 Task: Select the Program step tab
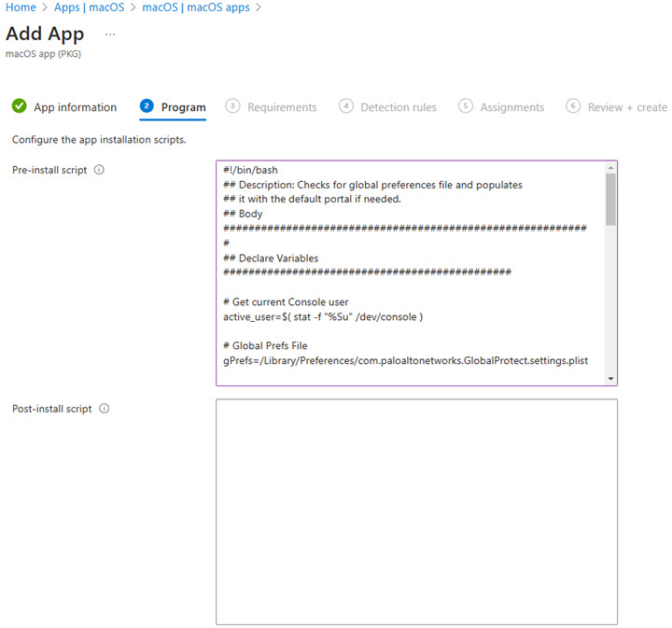(183, 107)
